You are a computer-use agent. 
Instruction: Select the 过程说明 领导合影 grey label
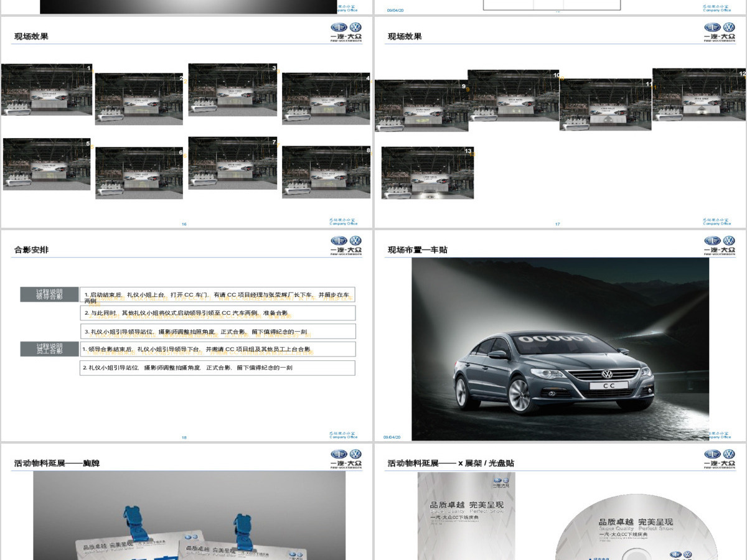click(49, 294)
